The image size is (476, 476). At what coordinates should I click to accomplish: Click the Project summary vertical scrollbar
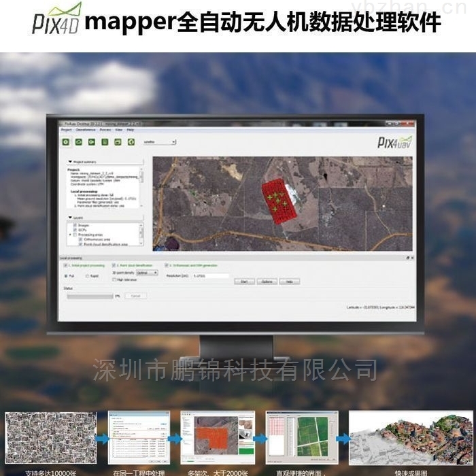141,187
